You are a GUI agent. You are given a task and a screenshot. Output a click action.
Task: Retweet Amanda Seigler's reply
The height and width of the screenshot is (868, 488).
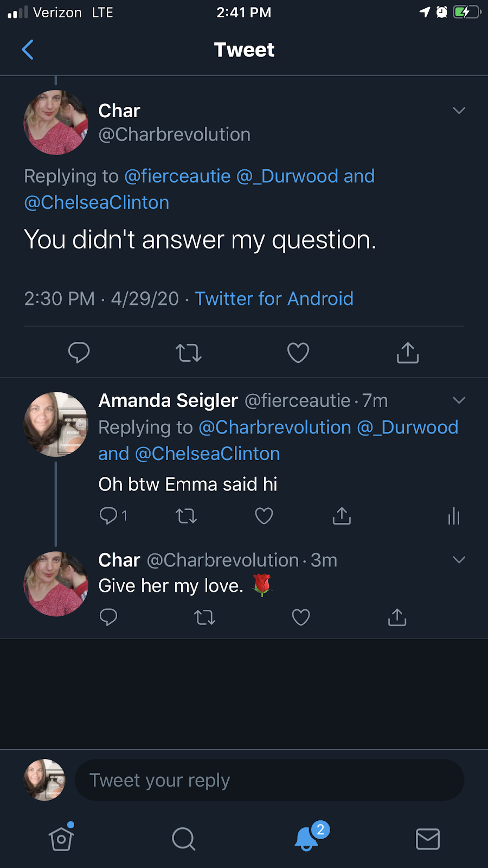[x=186, y=516]
